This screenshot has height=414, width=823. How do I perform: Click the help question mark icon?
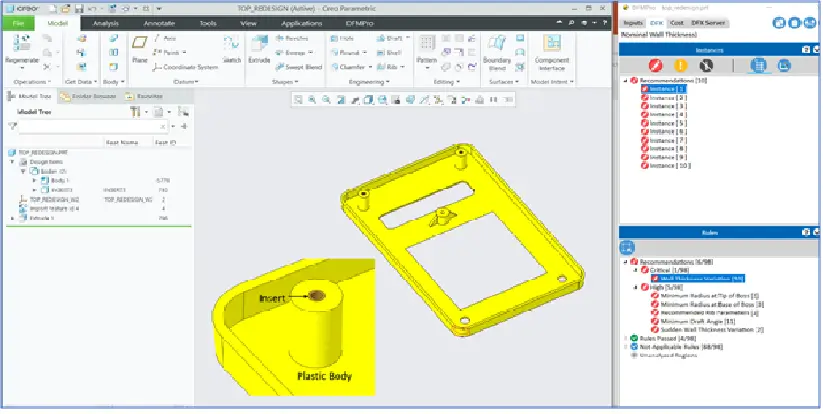(x=605, y=23)
